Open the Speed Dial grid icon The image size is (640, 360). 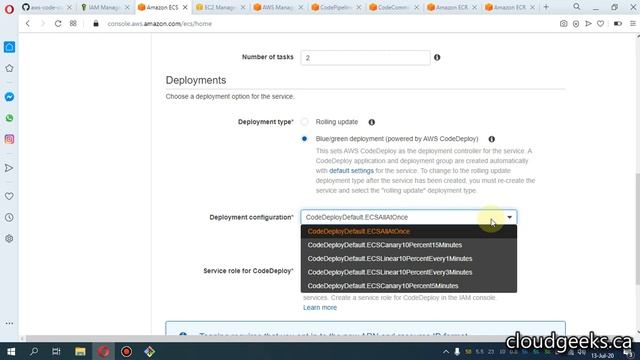coord(73,24)
